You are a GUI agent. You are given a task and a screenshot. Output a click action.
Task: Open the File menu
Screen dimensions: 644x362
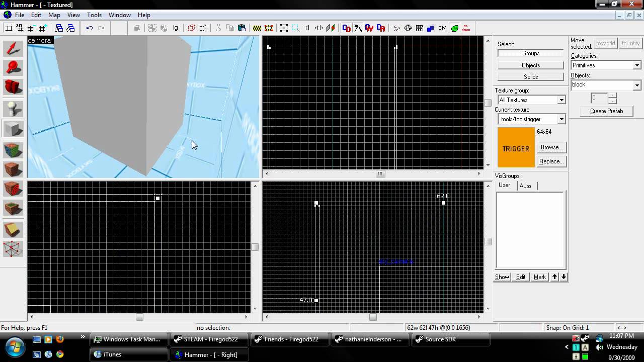20,15
